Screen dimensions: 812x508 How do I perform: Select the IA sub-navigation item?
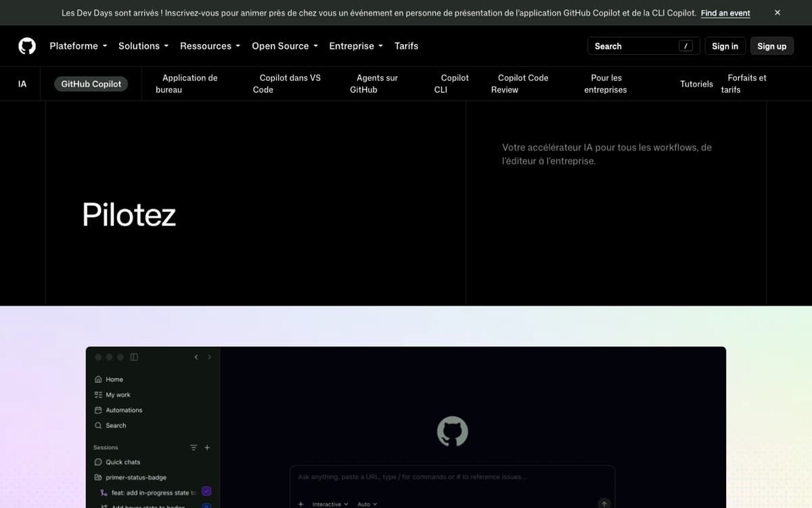22,84
